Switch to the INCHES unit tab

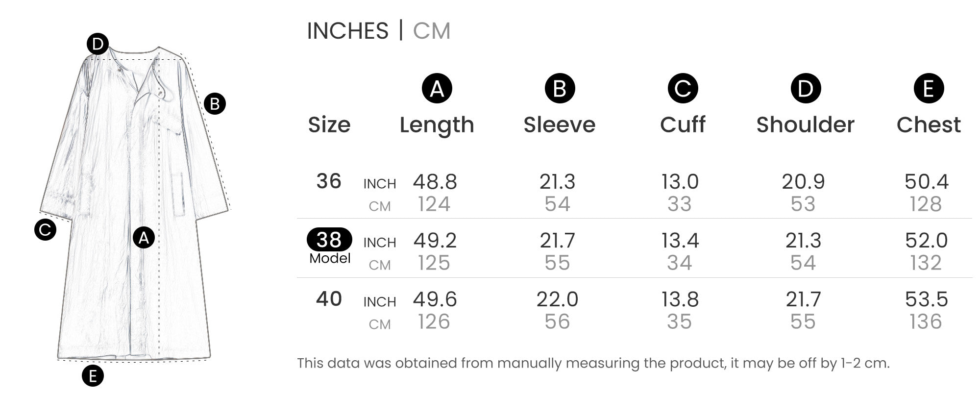tap(347, 31)
